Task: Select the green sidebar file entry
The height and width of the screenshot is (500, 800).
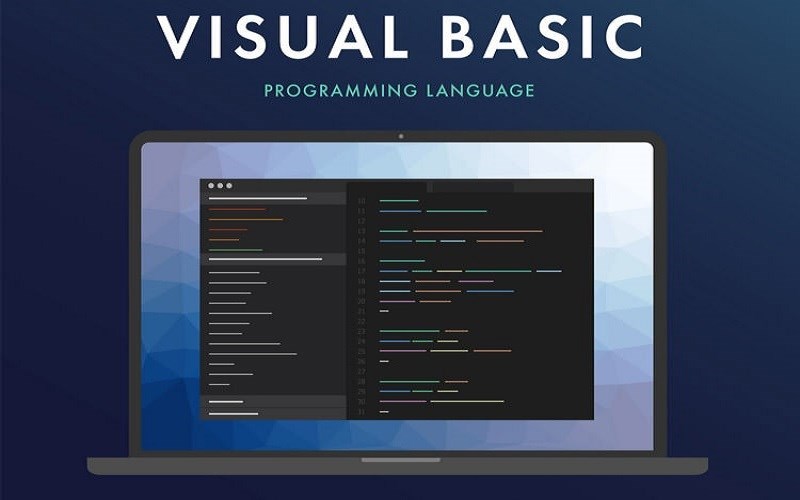Action: (x=236, y=250)
